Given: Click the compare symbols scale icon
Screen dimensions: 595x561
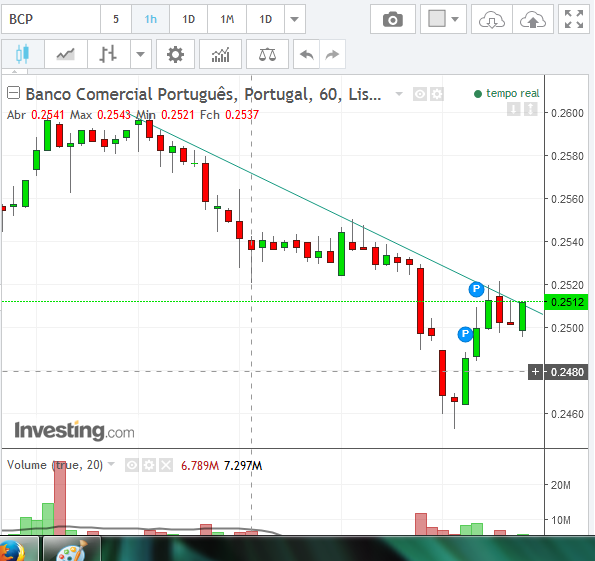Looking at the screenshot, I should [268, 54].
